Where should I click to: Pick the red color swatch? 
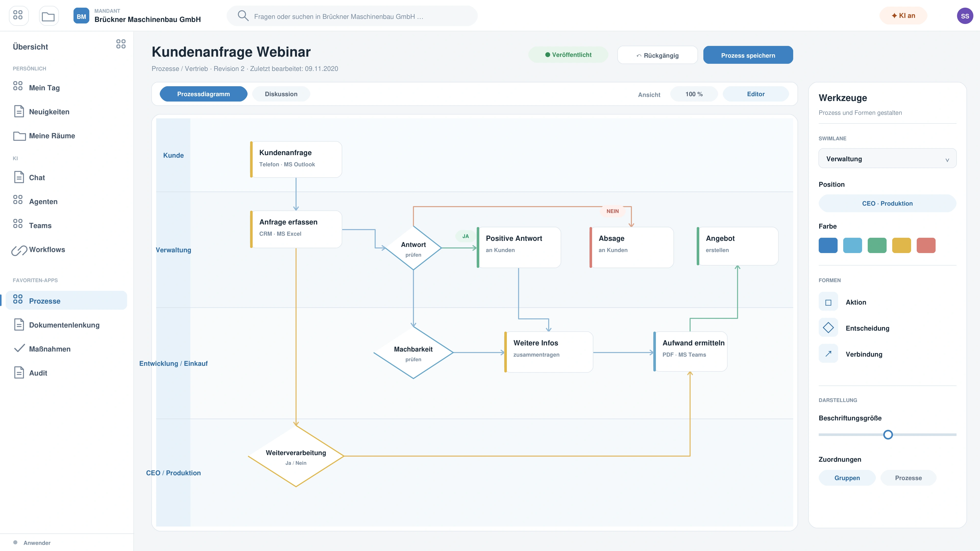[x=926, y=245]
